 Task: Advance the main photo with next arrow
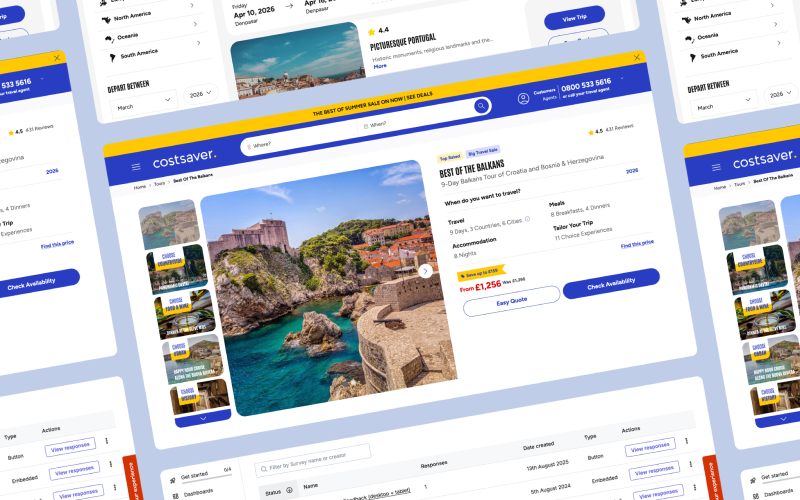(425, 270)
